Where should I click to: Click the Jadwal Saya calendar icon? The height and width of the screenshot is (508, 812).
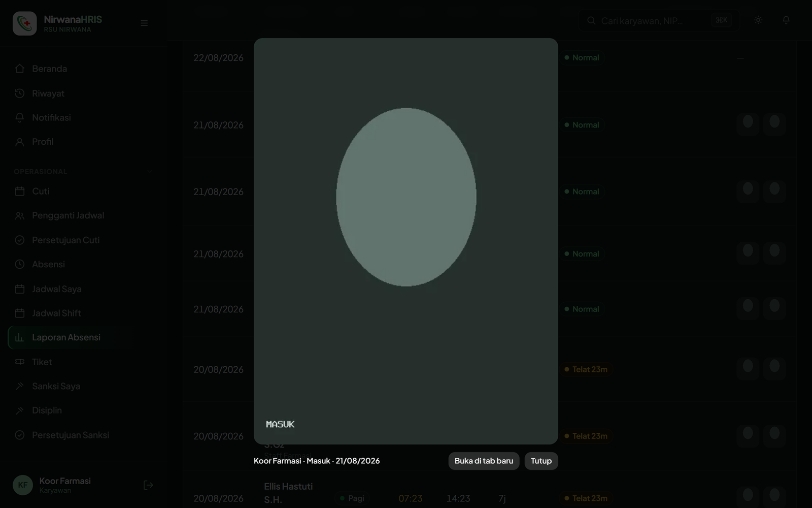coord(20,289)
